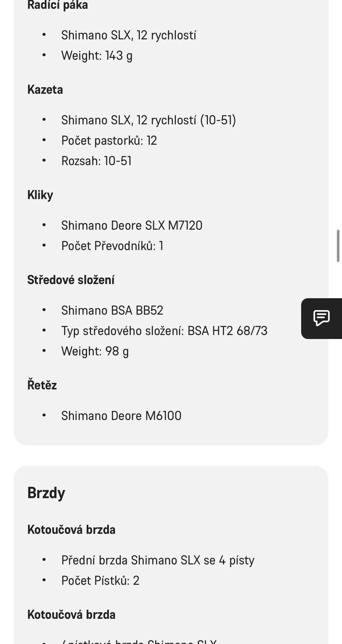The image size is (342, 644).
Task: Click the Weight: 143 g line
Action: click(x=97, y=56)
